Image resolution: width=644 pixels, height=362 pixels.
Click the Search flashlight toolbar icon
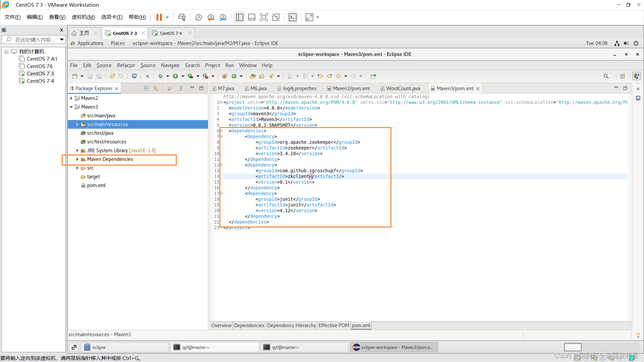271,76
